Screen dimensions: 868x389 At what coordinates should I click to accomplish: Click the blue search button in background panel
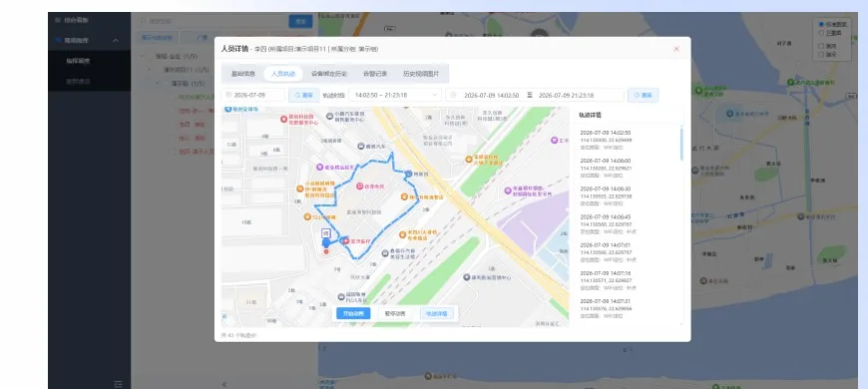click(300, 21)
